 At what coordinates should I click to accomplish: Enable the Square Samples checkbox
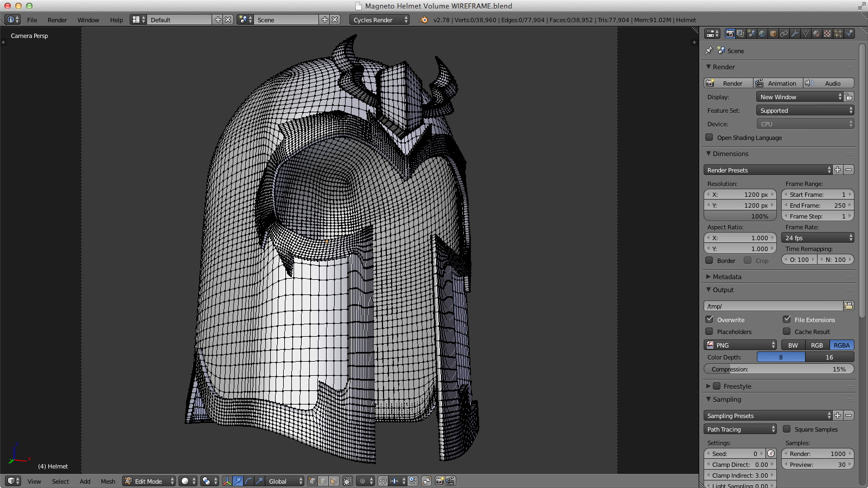coord(787,429)
